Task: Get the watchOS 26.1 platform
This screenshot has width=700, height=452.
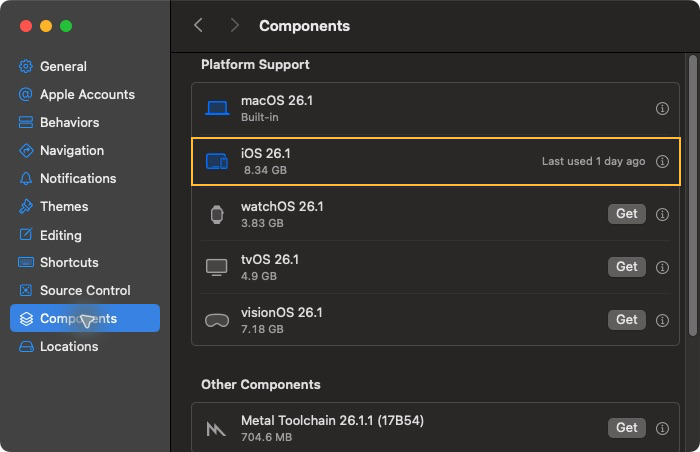Action: 627,214
